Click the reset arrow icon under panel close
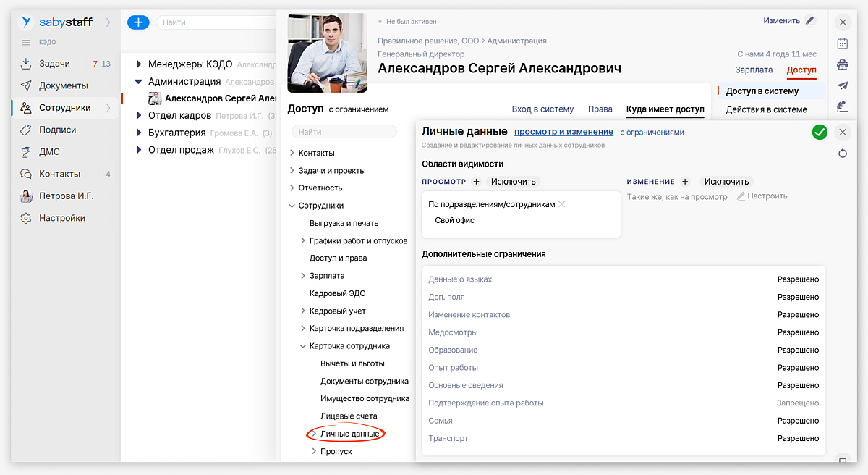 [843, 154]
